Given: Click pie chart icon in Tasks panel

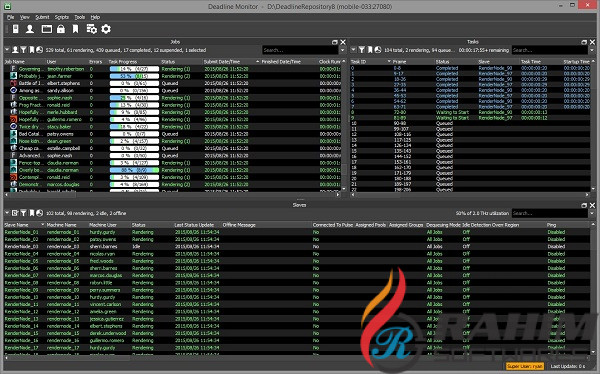Looking at the screenshot, I should point(378,50).
